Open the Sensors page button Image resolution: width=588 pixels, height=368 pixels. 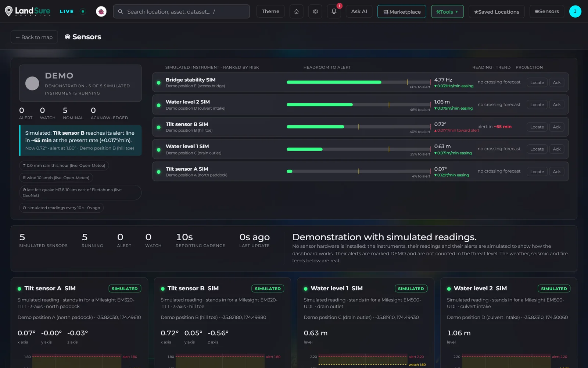coord(547,11)
